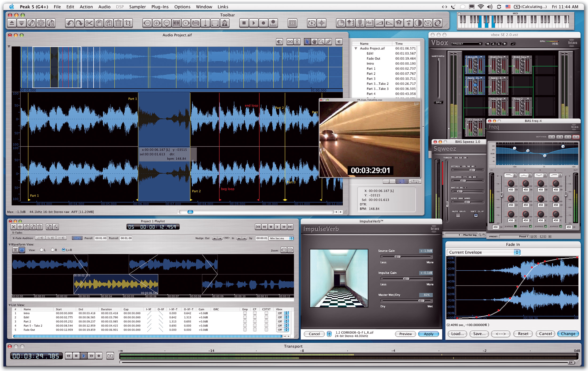
Task: Toggle the CDTXT checkbox for Part 2 row
Action: coord(266,321)
